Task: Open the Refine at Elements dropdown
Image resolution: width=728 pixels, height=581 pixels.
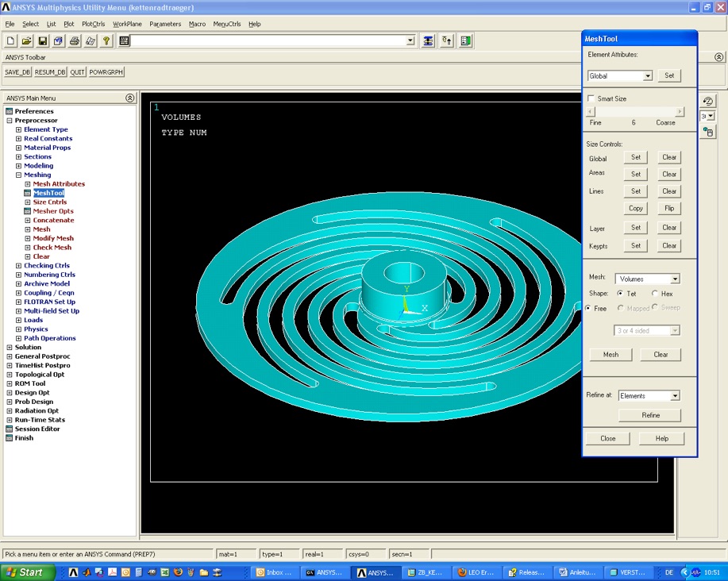Action: (675, 396)
